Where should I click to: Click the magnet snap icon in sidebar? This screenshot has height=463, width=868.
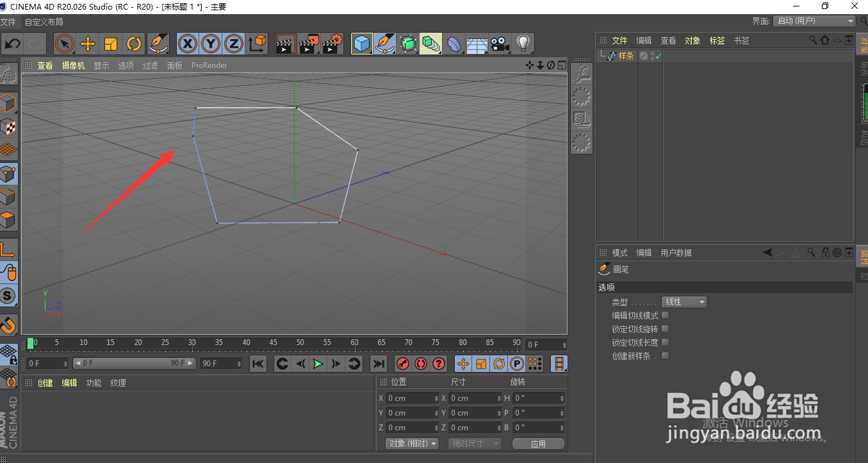point(8,326)
